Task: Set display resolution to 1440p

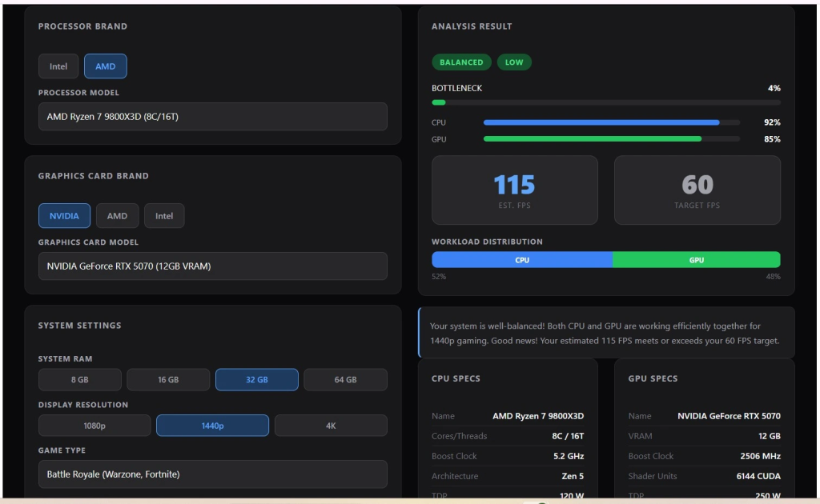Action: coord(213,426)
